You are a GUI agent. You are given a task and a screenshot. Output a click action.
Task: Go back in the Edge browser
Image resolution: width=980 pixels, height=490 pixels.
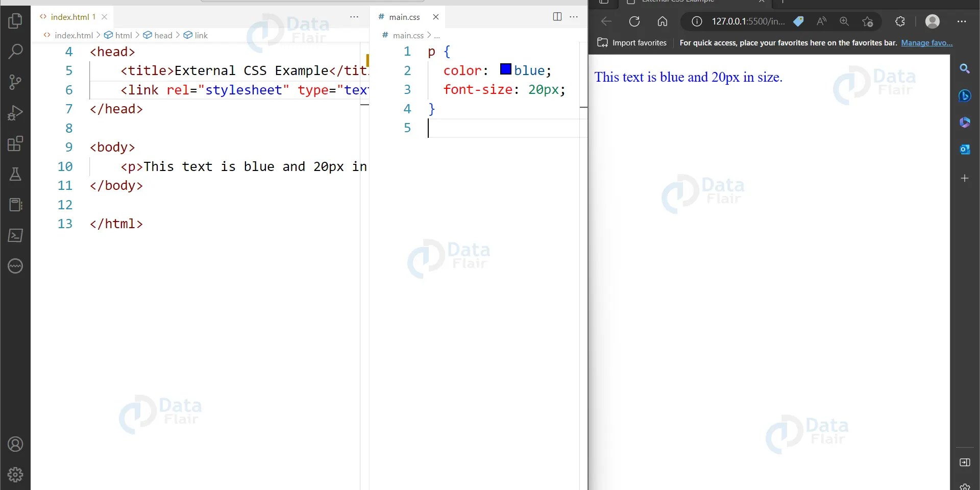[606, 21]
